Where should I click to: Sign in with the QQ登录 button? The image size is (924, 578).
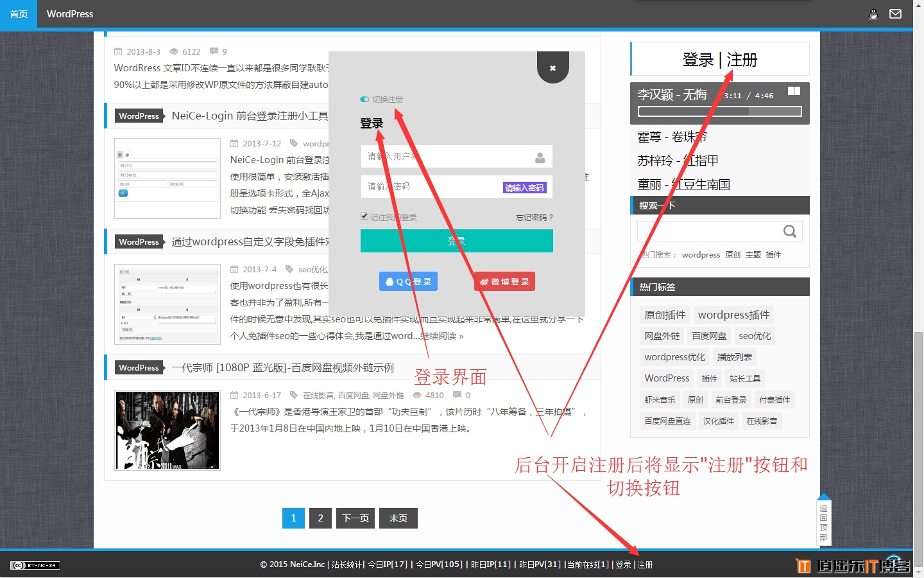pyautogui.click(x=408, y=281)
